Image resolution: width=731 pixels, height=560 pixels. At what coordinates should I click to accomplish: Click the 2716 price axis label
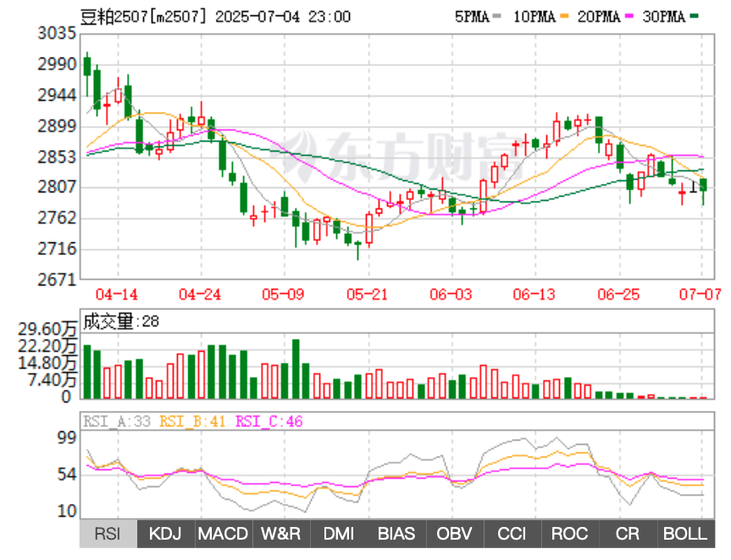coord(57,249)
